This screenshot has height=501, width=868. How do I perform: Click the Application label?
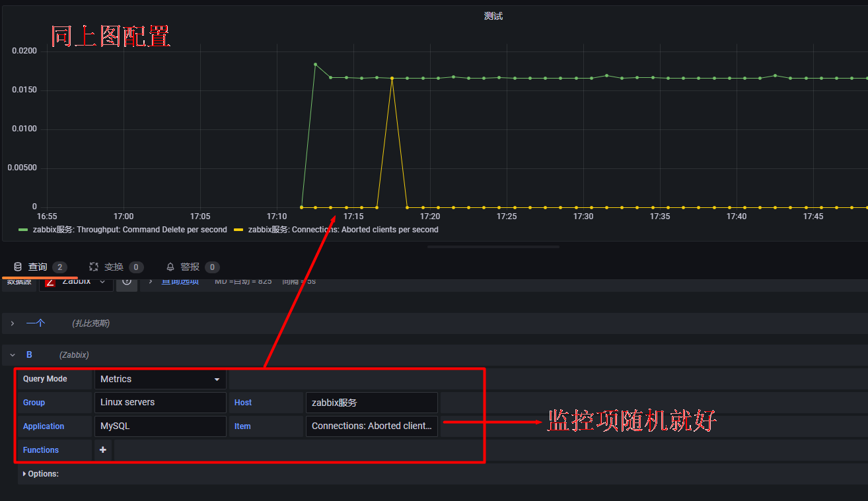[44, 426]
